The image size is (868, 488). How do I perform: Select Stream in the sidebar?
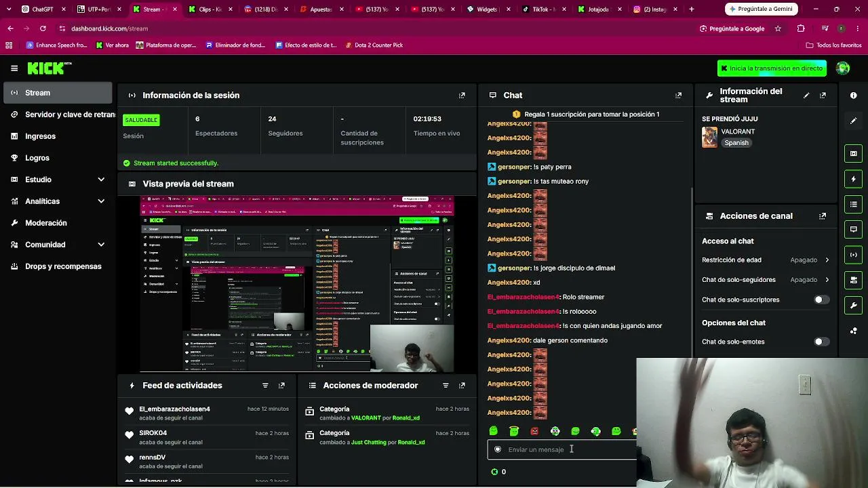(x=58, y=93)
